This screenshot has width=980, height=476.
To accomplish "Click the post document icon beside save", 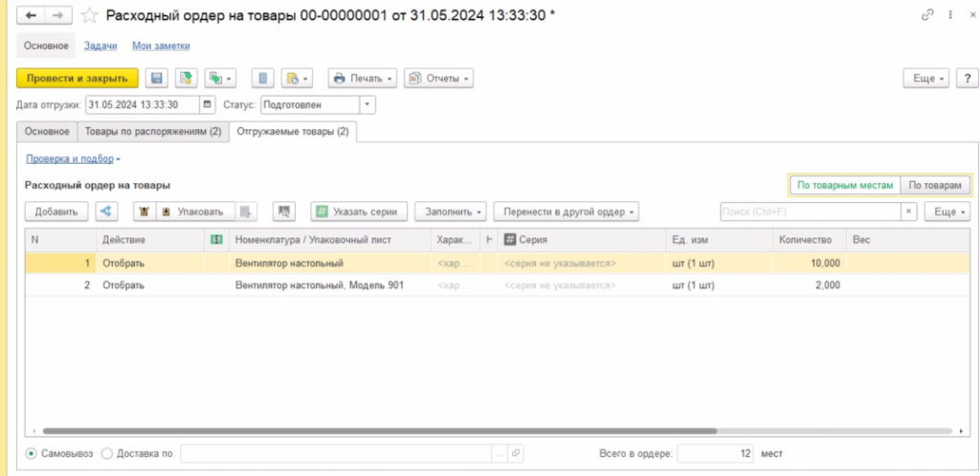I will click(x=186, y=79).
